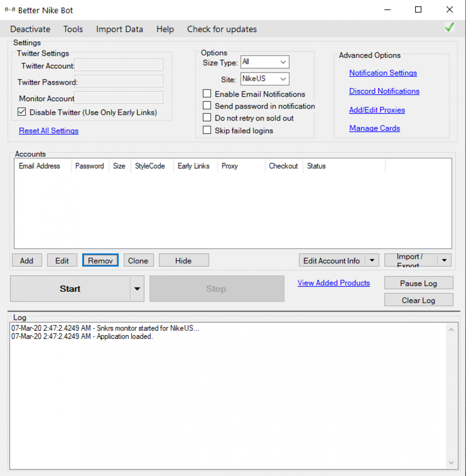Viewport: 466px width, 476px height.
Task: Minimize the Better Nike Bot window
Action: pos(388,10)
